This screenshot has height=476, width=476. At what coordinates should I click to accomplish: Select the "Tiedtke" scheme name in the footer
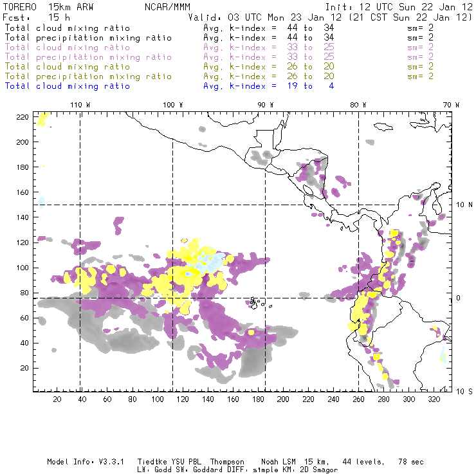(152, 462)
